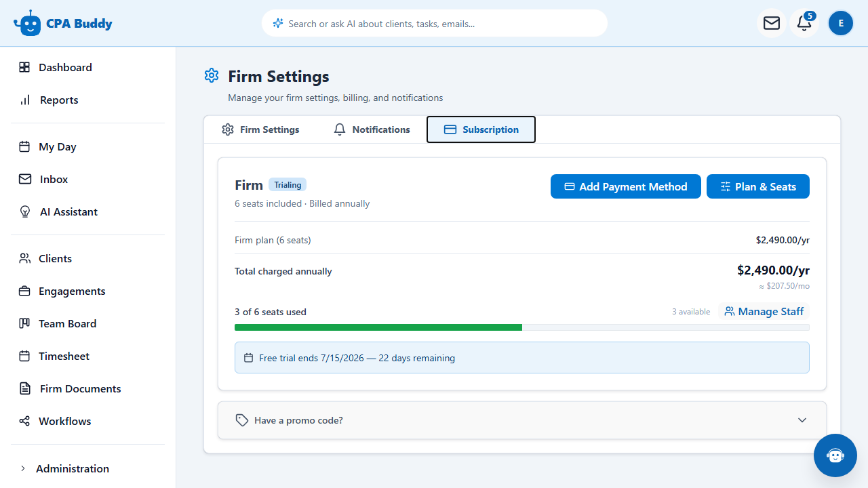868x488 pixels.
Task: Go to Dashboard in the sidebar
Action: [x=87, y=67]
